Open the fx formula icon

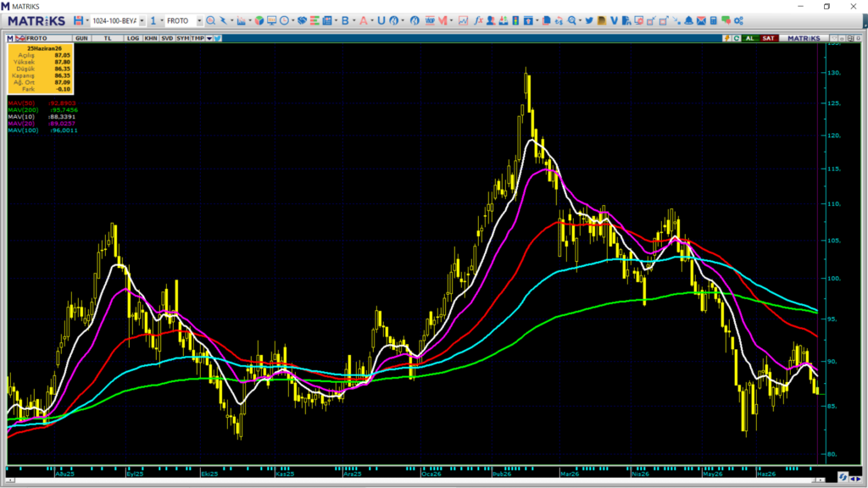tap(478, 20)
